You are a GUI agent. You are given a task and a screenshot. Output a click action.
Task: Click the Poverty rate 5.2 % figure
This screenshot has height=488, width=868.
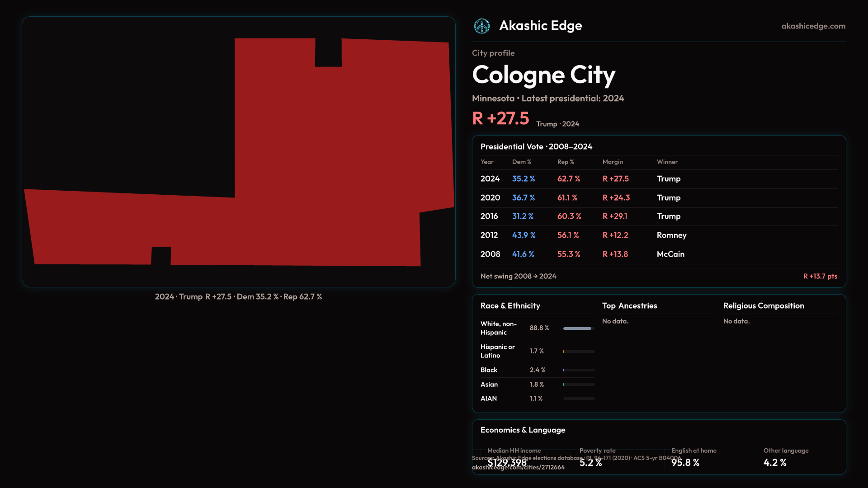pos(590,463)
